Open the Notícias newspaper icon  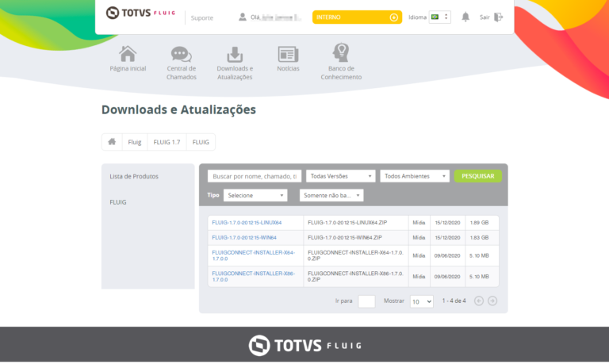pos(288,54)
